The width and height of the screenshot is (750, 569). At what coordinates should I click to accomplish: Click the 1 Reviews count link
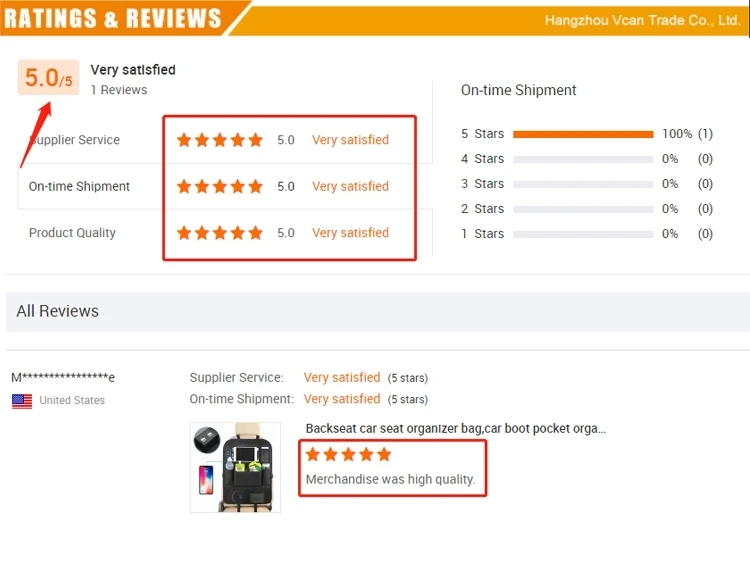[x=119, y=90]
